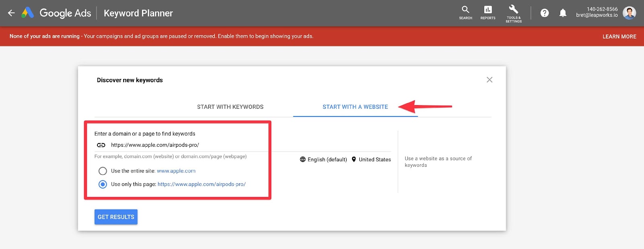Click the Get Results button
644x249 pixels.
pos(116,217)
